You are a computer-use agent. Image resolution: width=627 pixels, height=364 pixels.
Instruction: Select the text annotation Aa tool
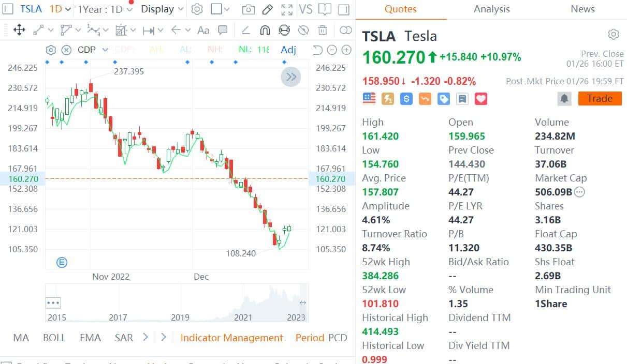[203, 30]
